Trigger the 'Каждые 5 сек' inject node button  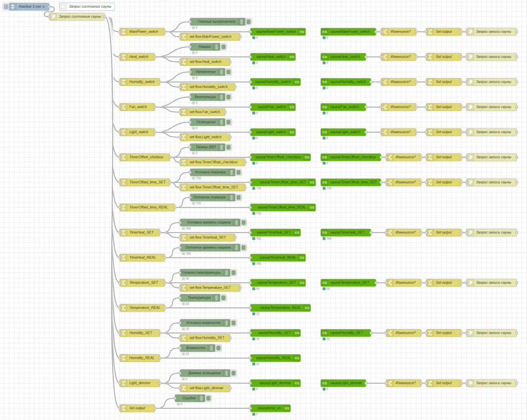click(6, 7)
